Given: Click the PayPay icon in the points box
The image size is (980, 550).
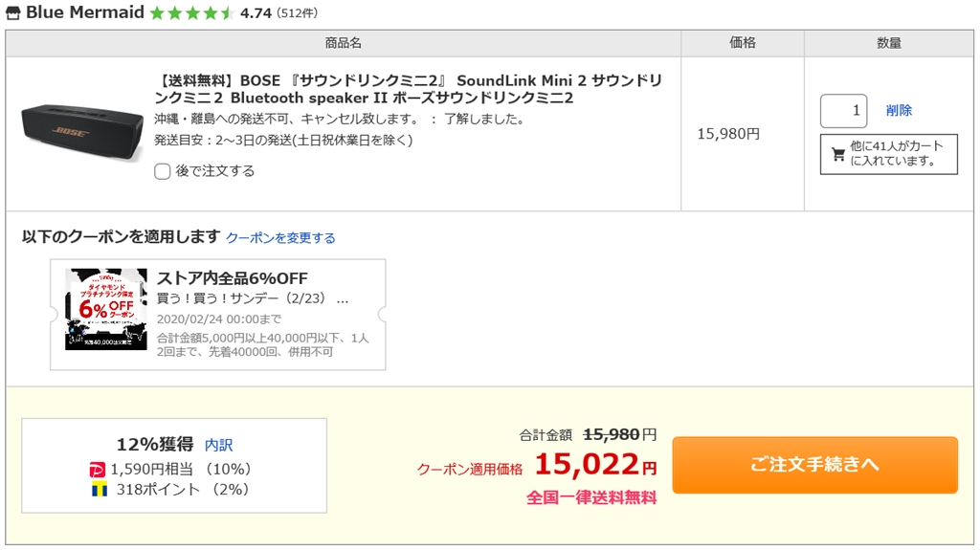Looking at the screenshot, I should coord(97,469).
